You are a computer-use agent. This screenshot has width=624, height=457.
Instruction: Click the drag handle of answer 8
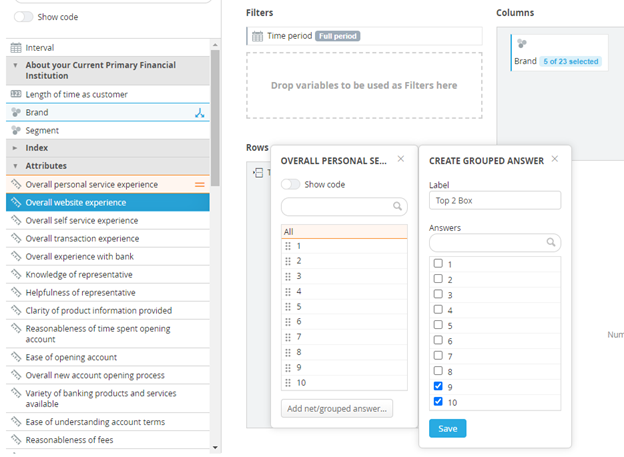point(288,352)
